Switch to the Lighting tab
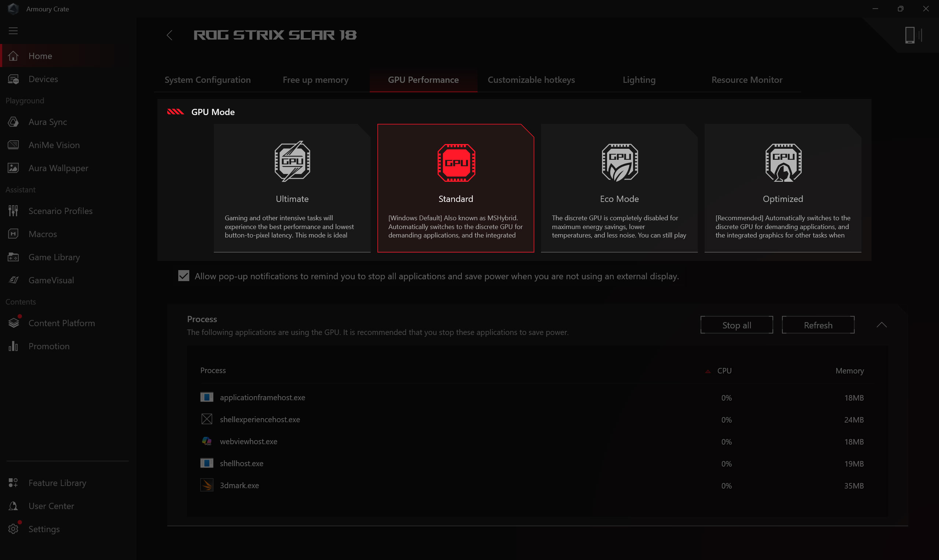Image resolution: width=939 pixels, height=560 pixels. click(639, 80)
